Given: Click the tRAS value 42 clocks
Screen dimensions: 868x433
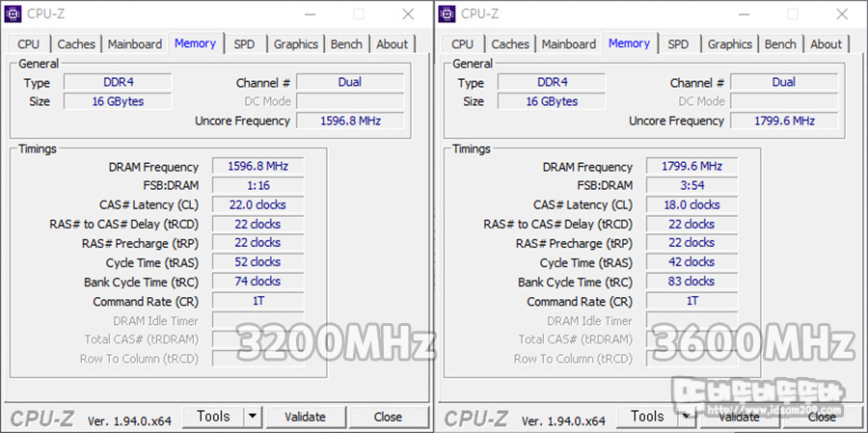Looking at the screenshot, I should (692, 262).
